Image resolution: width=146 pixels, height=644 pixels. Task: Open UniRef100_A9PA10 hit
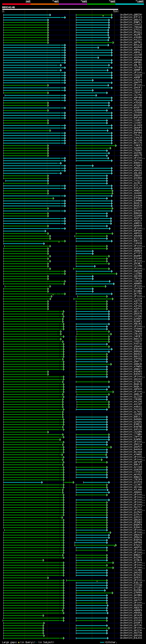click(131, 50)
